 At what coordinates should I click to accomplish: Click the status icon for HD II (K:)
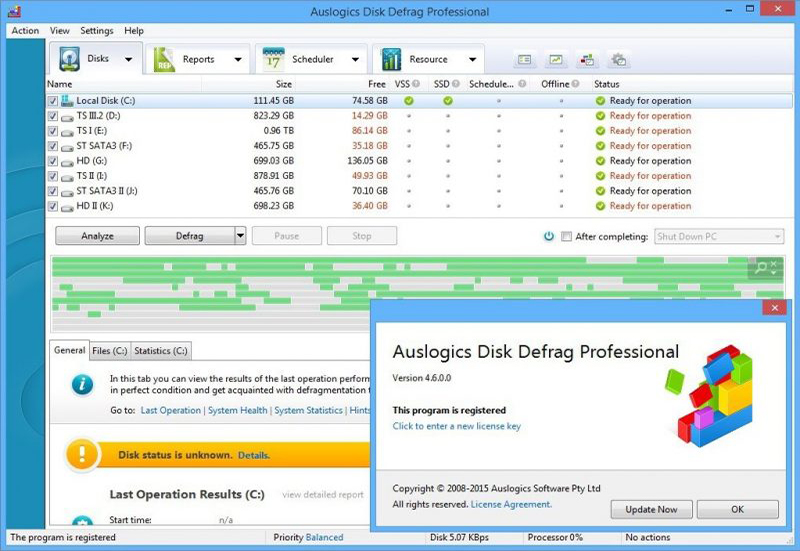(601, 206)
